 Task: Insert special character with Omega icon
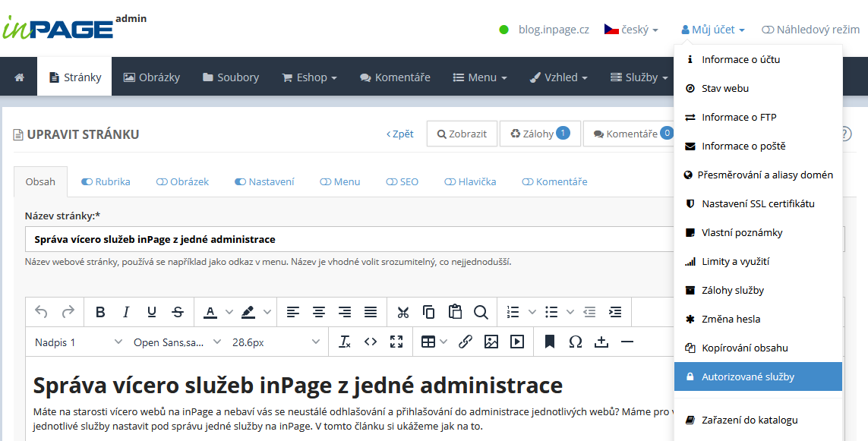pyautogui.click(x=576, y=342)
